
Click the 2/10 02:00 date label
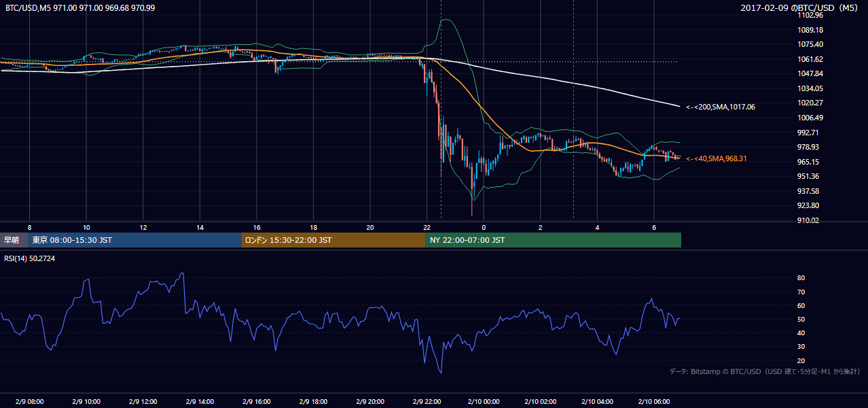click(x=541, y=402)
